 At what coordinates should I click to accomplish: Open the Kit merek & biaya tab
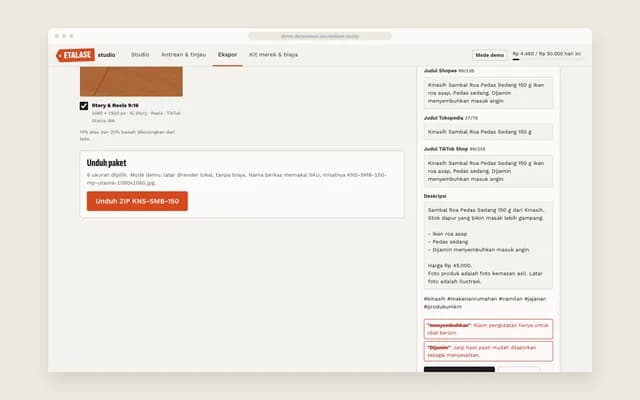click(x=273, y=55)
